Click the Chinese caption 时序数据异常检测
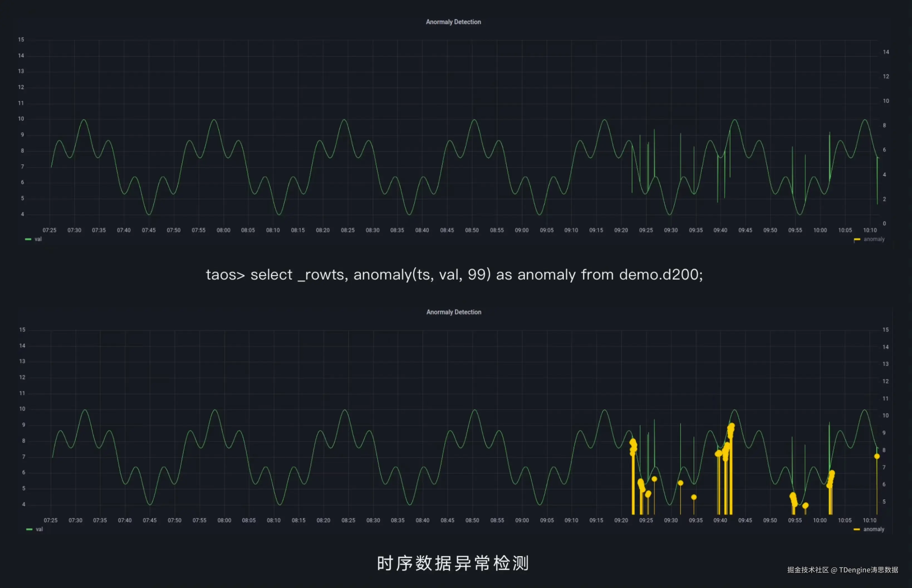 (x=453, y=564)
